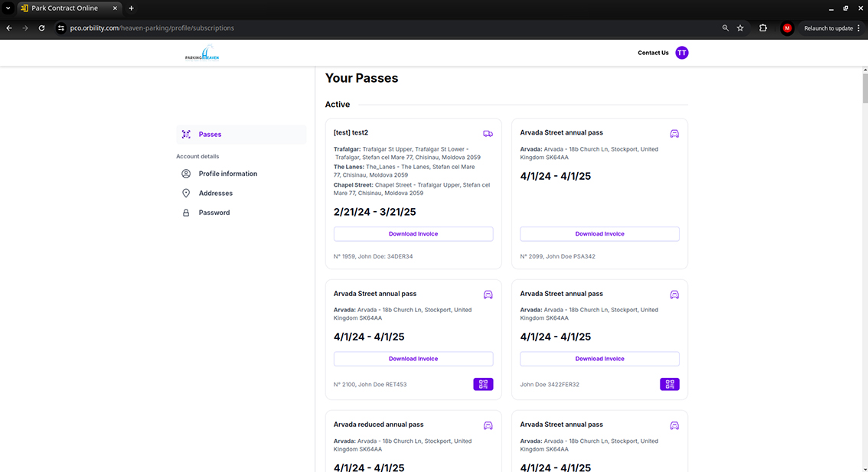This screenshot has height=472, width=868.
Task: Bookmark this page with the star icon
Action: [740, 28]
